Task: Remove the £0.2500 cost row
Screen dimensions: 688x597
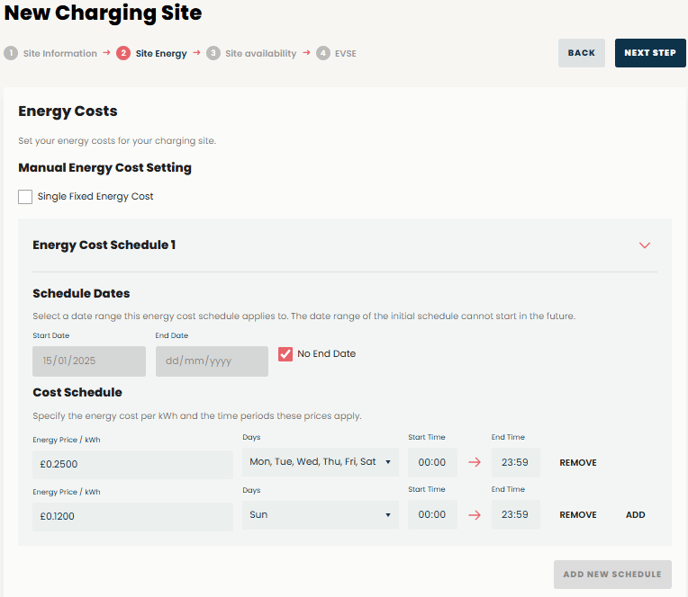Action: [x=578, y=463]
